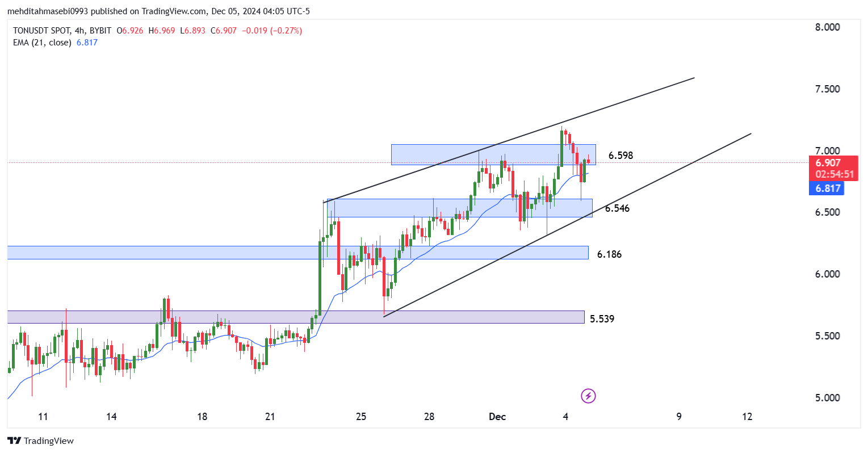
Task: Click the 6.186 zone label
Action: tap(609, 254)
